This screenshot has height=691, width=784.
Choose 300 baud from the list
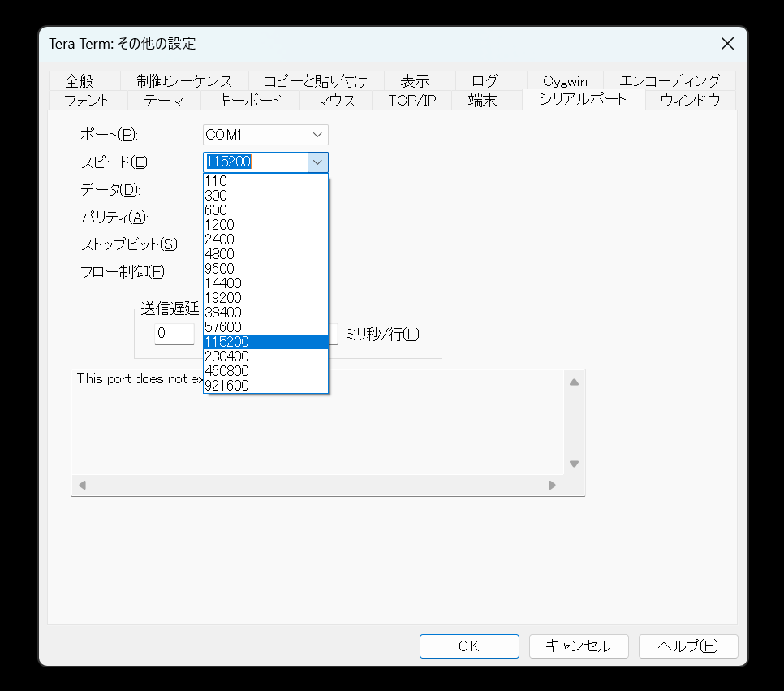click(265, 196)
